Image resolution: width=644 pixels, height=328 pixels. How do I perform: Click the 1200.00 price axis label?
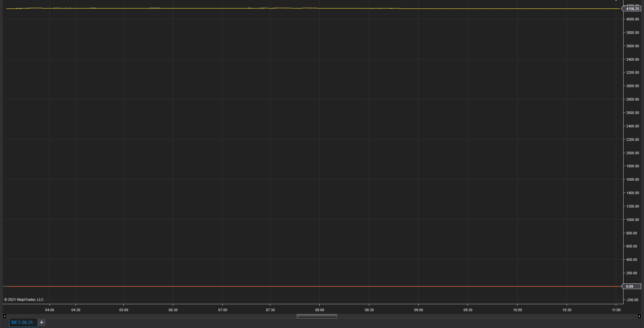tap(632, 206)
